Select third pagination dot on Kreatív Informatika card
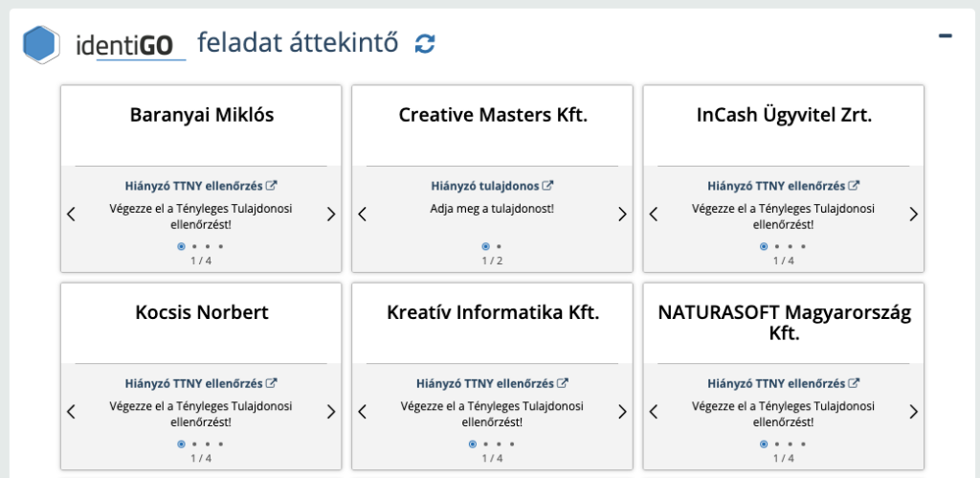The height and width of the screenshot is (478, 980). point(499,444)
